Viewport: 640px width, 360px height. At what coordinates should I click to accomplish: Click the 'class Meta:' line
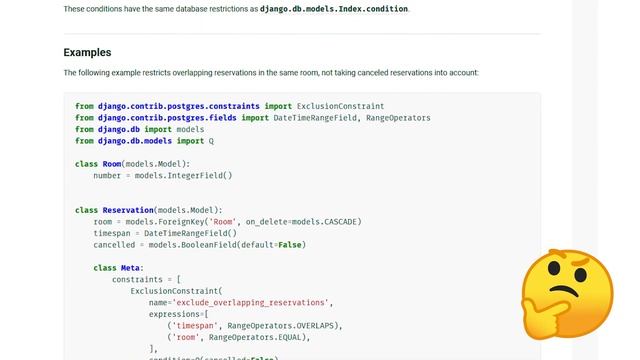(118, 268)
